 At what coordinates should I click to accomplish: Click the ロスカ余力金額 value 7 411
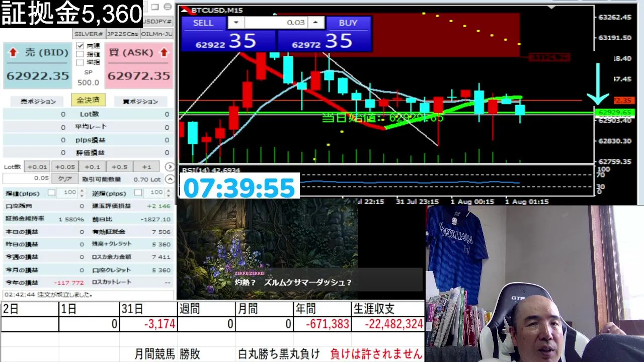pyautogui.click(x=161, y=257)
